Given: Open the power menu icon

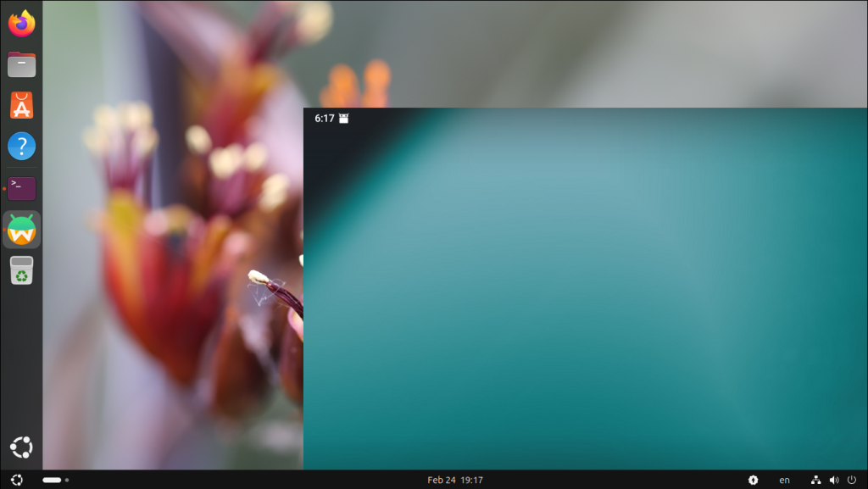Looking at the screenshot, I should (852, 480).
